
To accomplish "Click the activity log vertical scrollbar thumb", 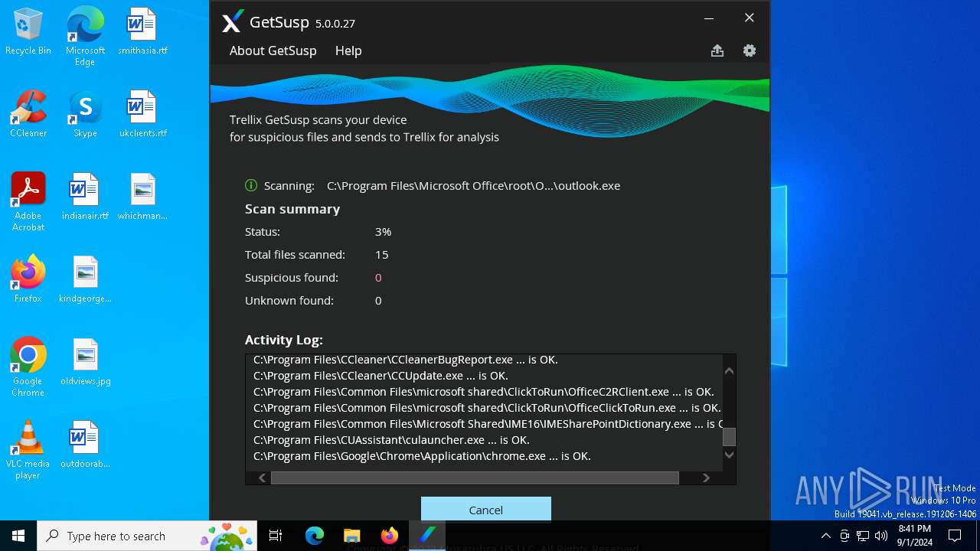I will pos(730,437).
